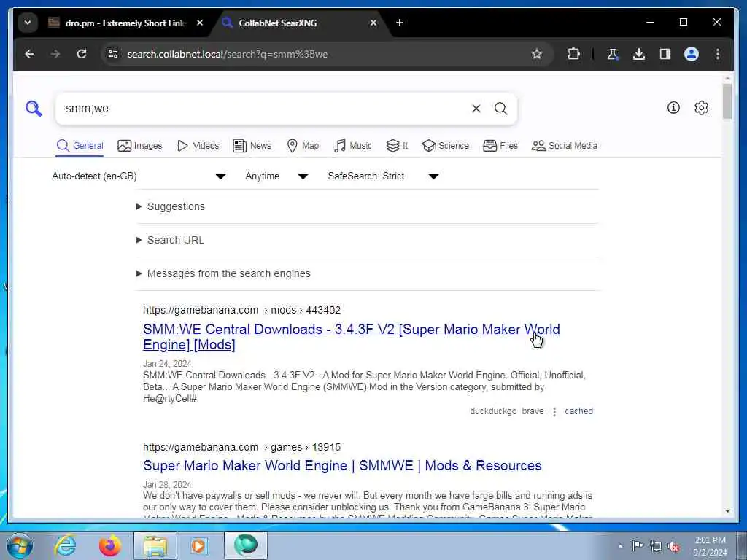747x560 pixels.
Task: Select the Images category tab
Action: coord(139,146)
